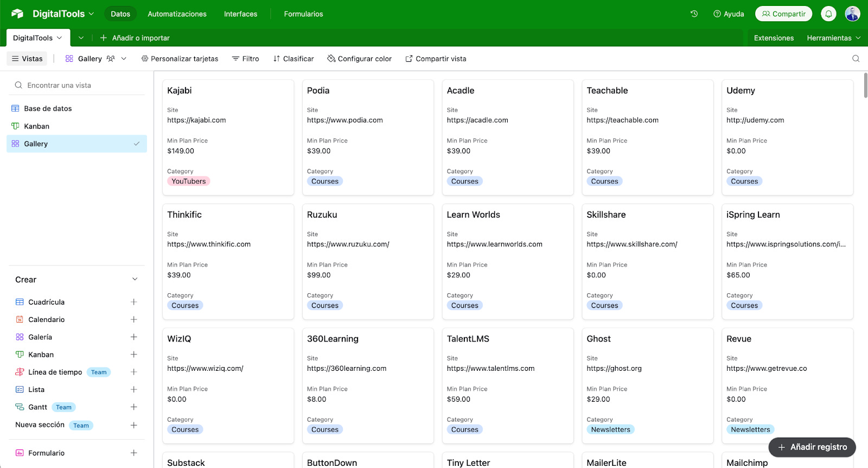Open base history clock icon
The height and width of the screenshot is (468, 868).
click(x=694, y=14)
